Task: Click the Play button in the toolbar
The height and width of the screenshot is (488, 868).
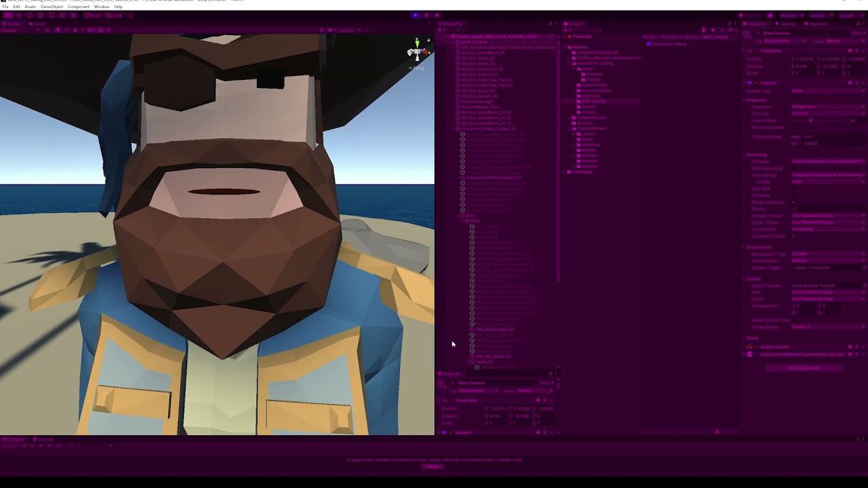Action: tap(416, 15)
